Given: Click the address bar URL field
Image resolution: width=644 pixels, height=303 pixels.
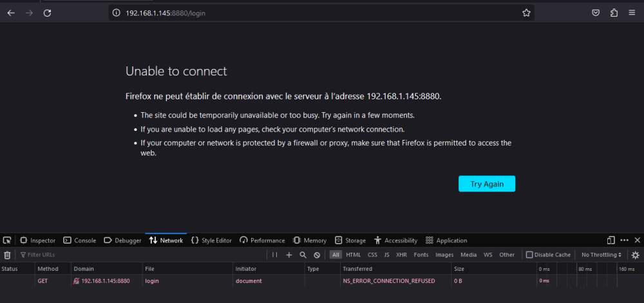Looking at the screenshot, I should pos(320,13).
